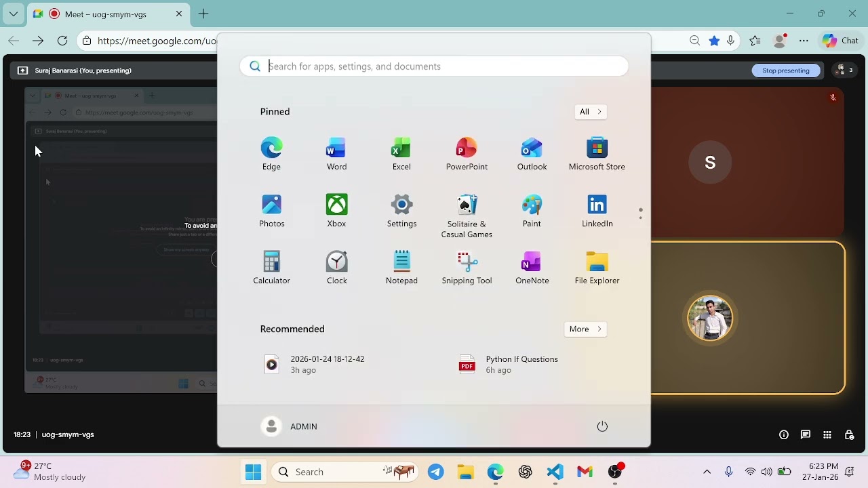868x488 pixels.
Task: Open the Wi-Fi network tray icon
Action: (750, 472)
